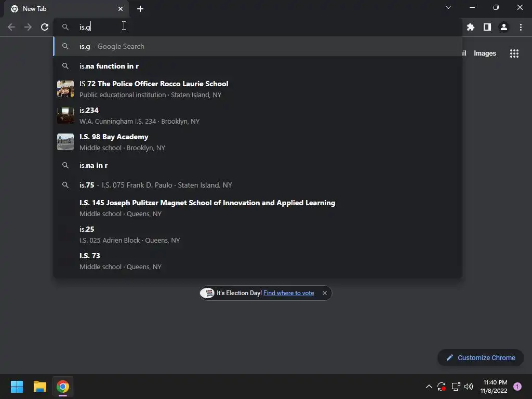This screenshot has height=399, width=532.
Task: Choose the is.234 W.A. Cunningham suggestion
Action: (258, 115)
